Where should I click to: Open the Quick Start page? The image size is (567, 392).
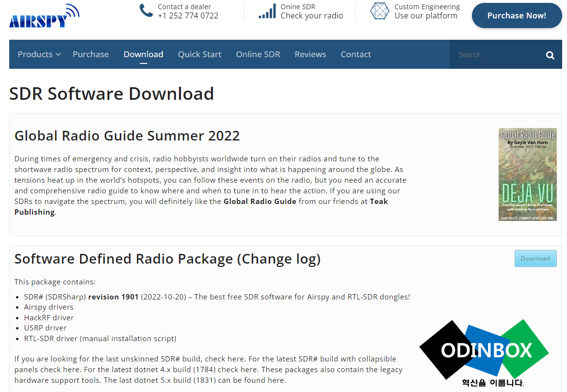pos(200,54)
